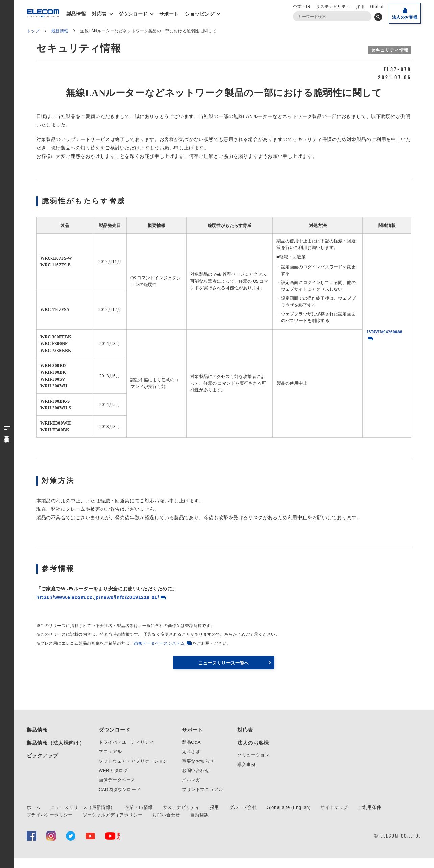The width and height of the screenshot is (434, 868).
Task: Open the Global top menu link
Action: 377,7
